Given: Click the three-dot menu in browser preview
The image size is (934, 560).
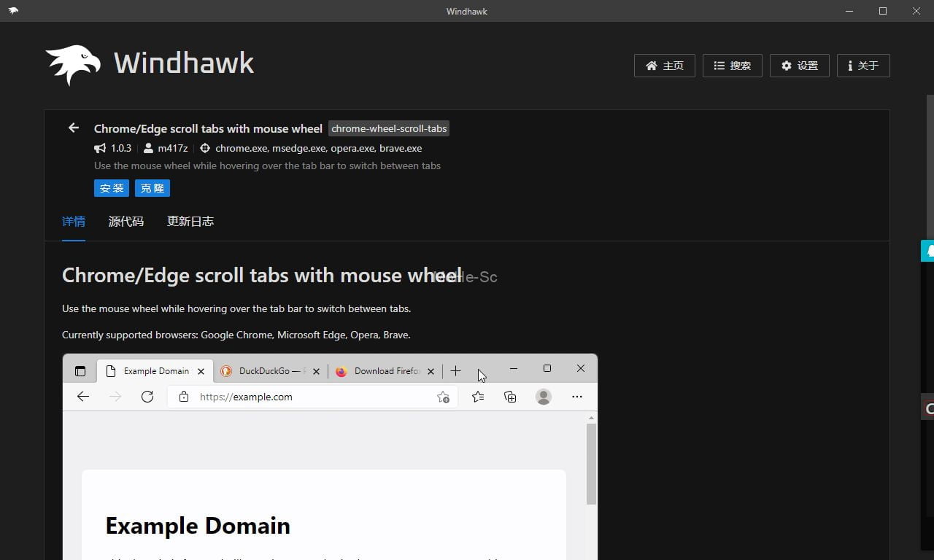Looking at the screenshot, I should point(577,397).
